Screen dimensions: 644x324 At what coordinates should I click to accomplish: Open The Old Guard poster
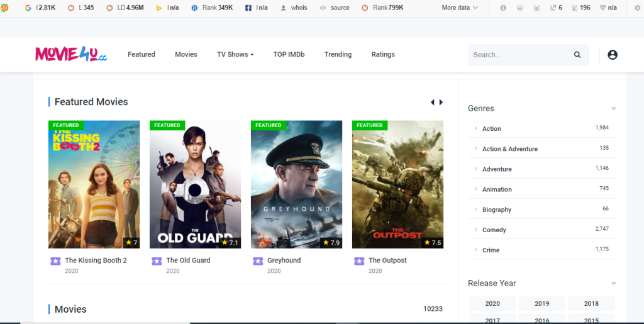[x=195, y=184]
